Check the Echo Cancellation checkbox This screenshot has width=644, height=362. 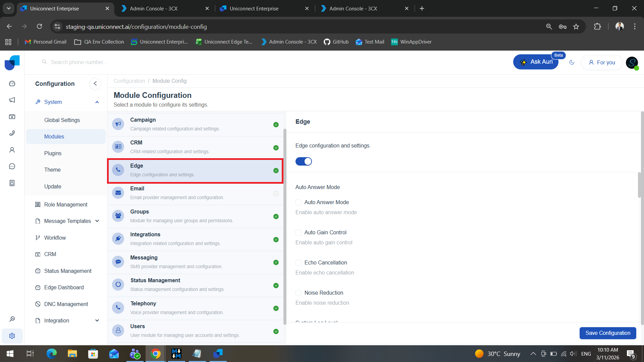point(299,263)
